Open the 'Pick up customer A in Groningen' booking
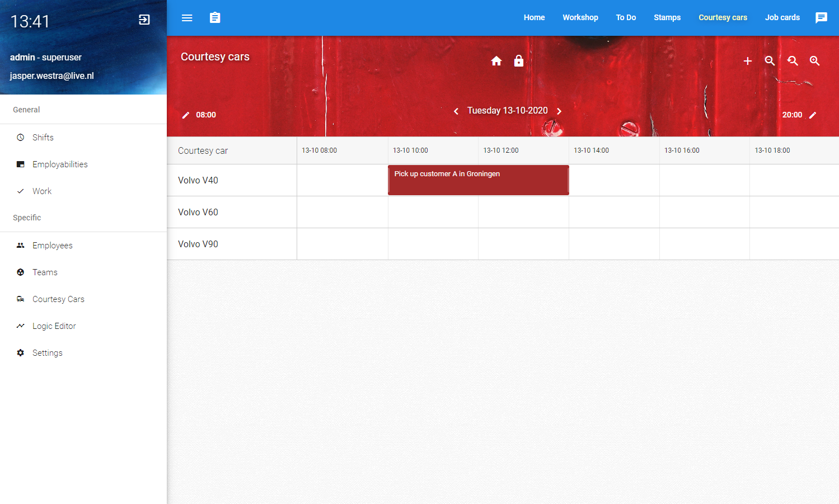Image resolution: width=839 pixels, height=504 pixels. pyautogui.click(x=479, y=180)
